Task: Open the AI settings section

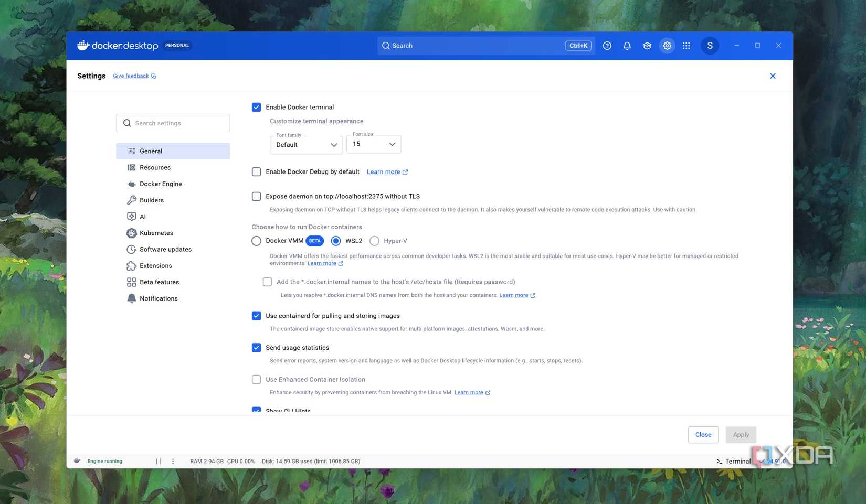Action: coord(173,217)
